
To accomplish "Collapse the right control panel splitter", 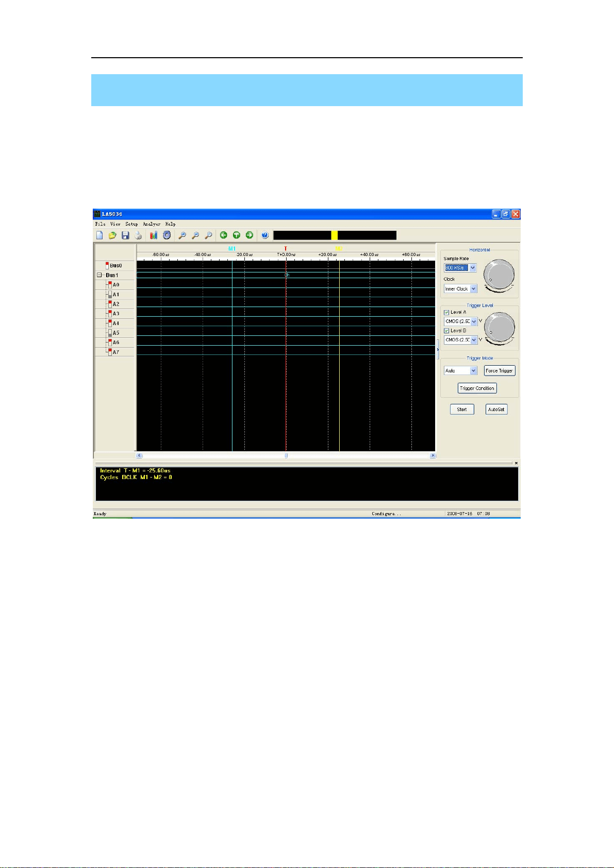I will pyautogui.click(x=438, y=350).
